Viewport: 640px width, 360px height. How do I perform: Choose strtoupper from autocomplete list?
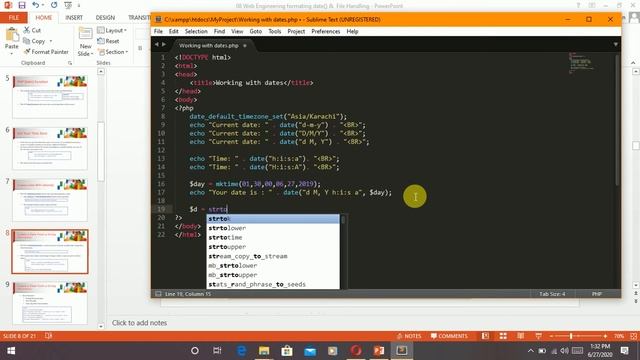[x=273, y=247]
